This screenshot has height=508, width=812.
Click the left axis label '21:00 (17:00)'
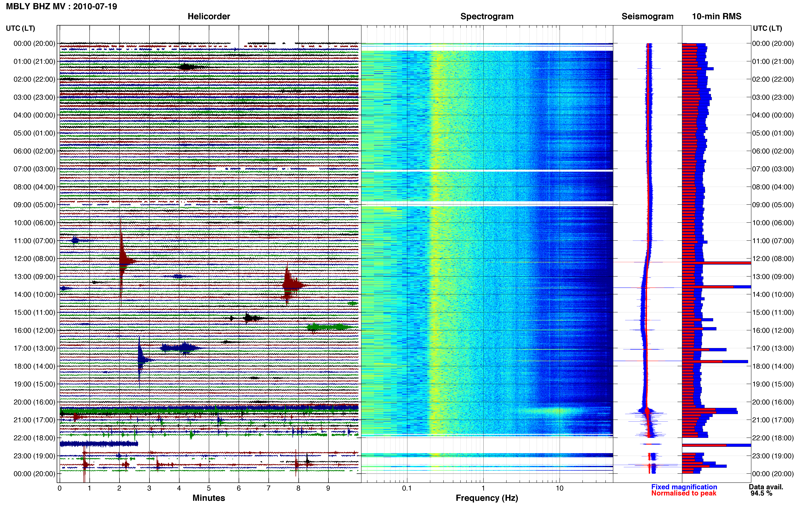click(x=34, y=420)
